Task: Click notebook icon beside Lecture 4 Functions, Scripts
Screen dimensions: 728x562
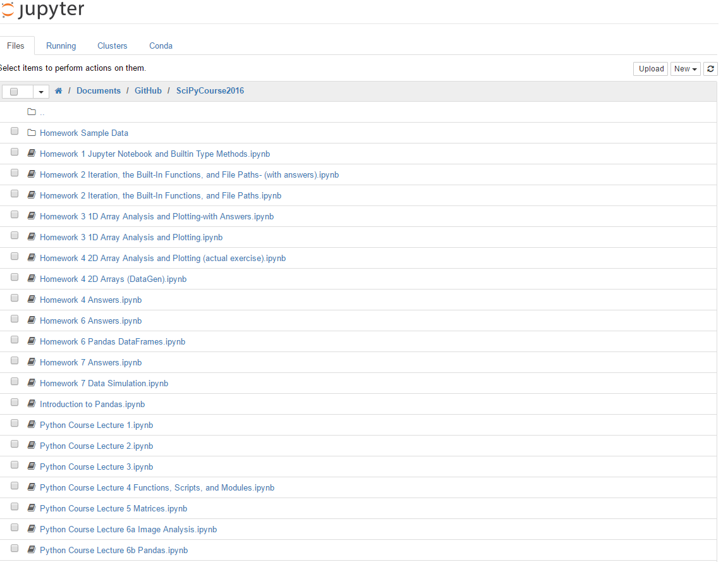Action: (x=32, y=487)
